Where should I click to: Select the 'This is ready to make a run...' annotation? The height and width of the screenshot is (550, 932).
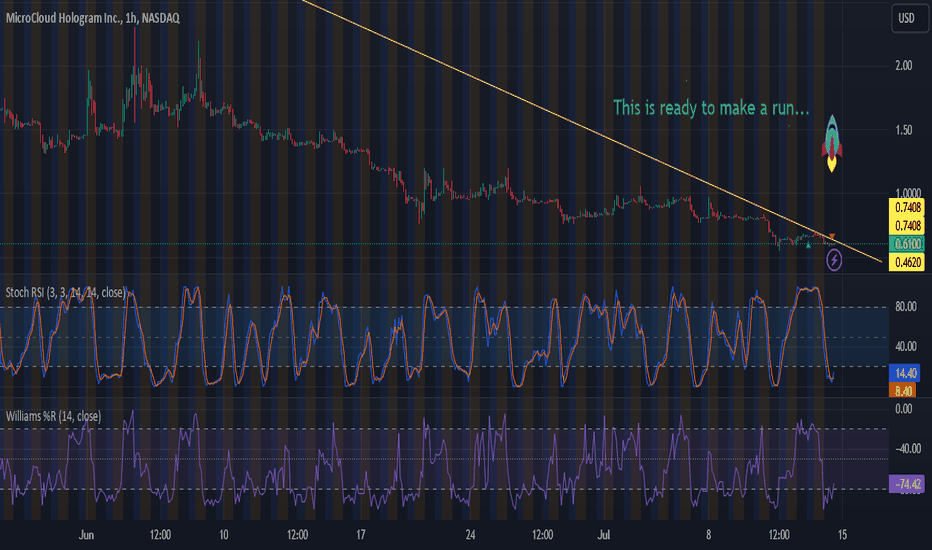coord(711,108)
